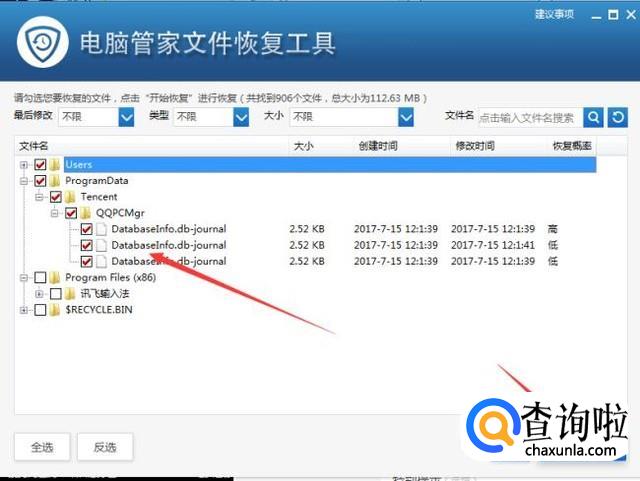The height and width of the screenshot is (481, 640).
Task: Click file icon of DatabaseInfo.db-journal modified 12:1:41
Action: click(x=101, y=245)
